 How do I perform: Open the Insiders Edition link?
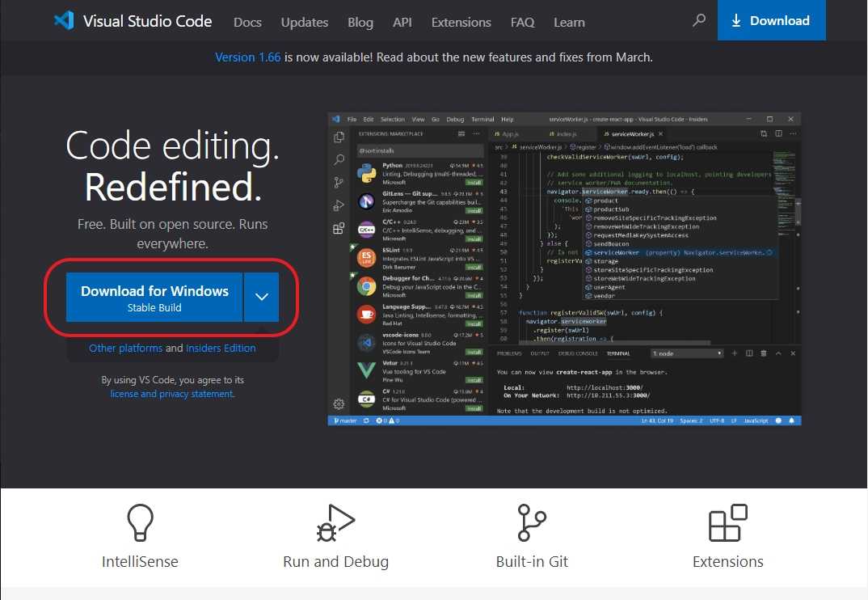[221, 348]
